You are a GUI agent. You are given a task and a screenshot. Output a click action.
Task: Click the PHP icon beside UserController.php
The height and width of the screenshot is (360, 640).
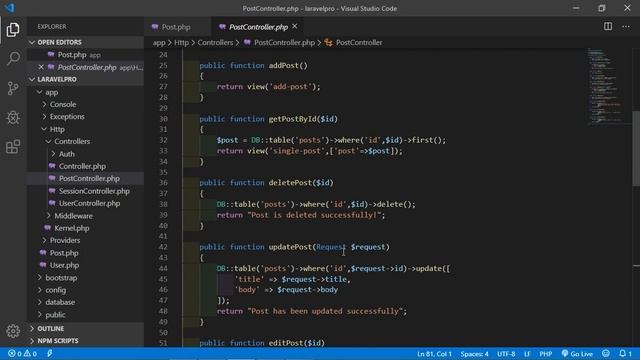click(52, 203)
